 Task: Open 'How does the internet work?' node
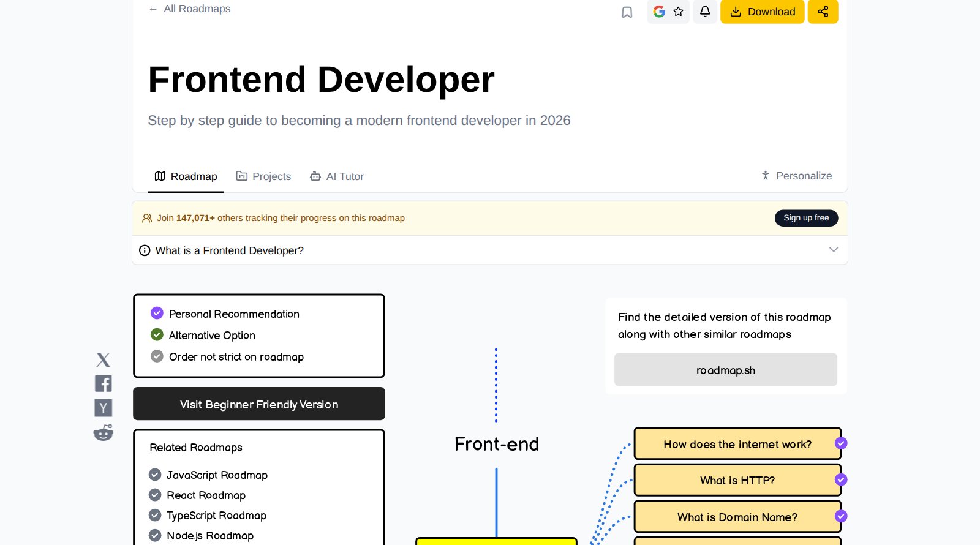(737, 444)
